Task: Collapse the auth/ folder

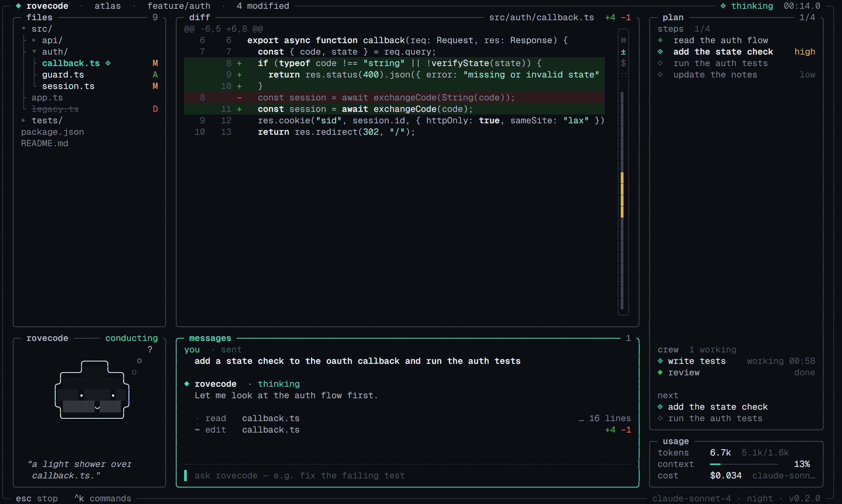Action: coord(34,52)
